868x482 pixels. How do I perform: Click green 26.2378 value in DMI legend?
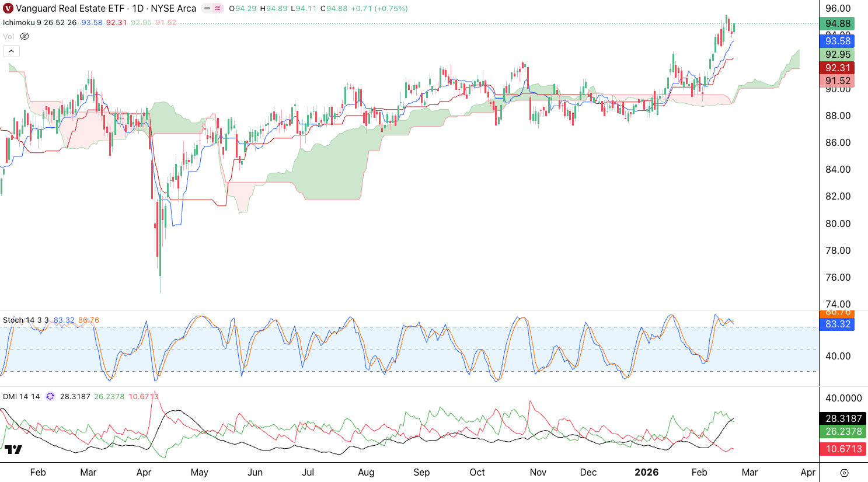tap(110, 396)
